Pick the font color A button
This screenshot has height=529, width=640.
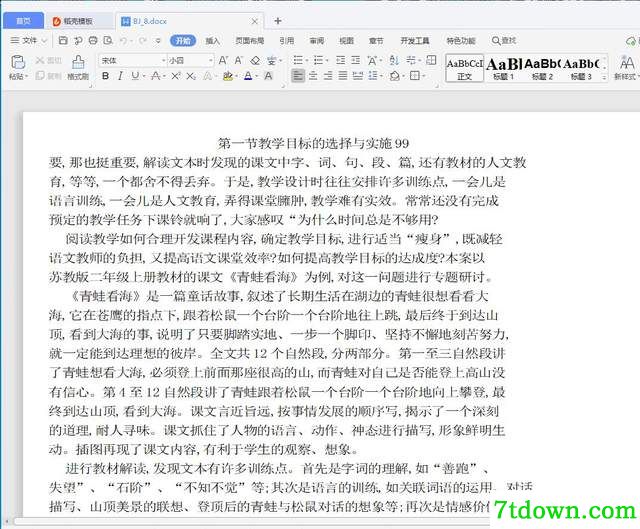[x=248, y=76]
